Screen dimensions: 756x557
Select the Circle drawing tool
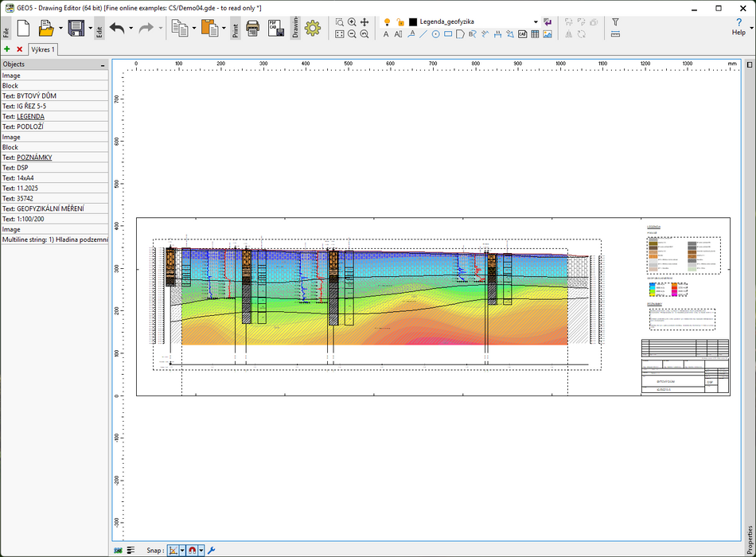point(435,35)
